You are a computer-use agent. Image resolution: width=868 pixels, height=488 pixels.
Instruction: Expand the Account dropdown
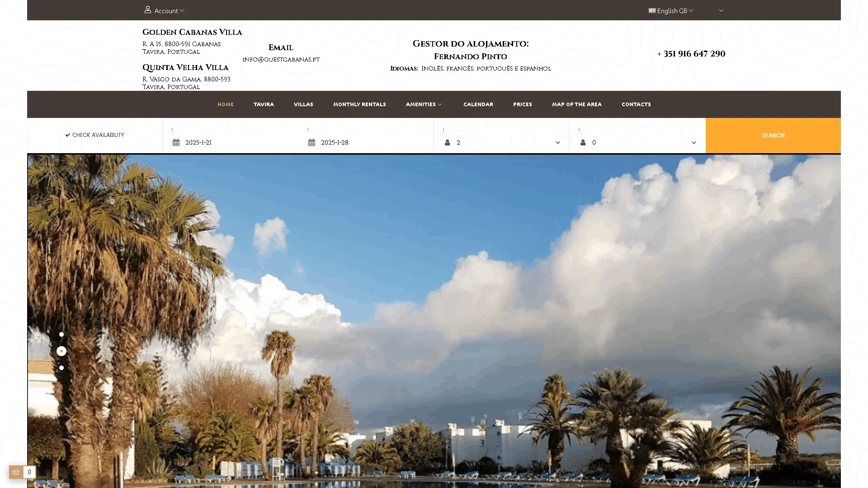(169, 10)
